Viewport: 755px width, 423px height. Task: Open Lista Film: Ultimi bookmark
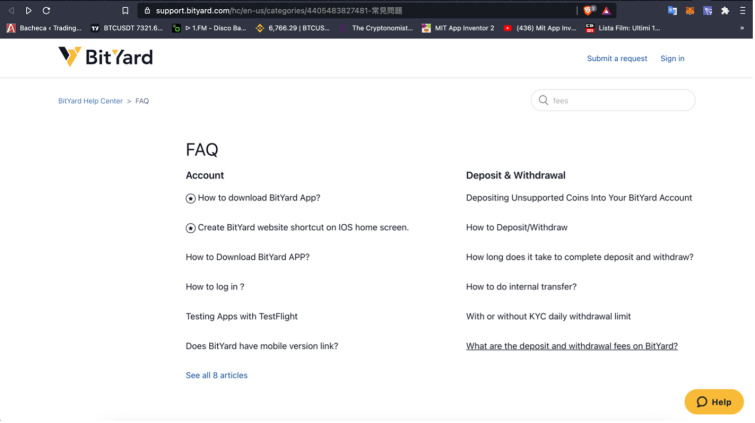click(623, 28)
